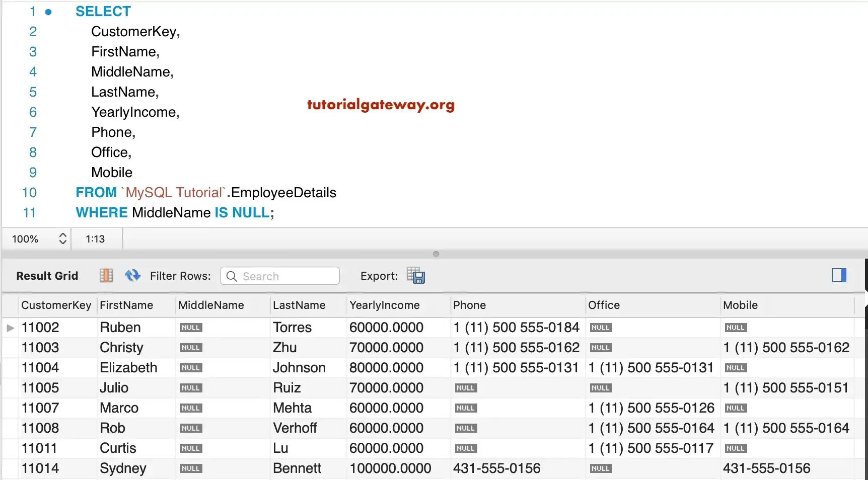This screenshot has width=868, height=480.
Task: Click the 100% zoom level control
Action: [26, 239]
